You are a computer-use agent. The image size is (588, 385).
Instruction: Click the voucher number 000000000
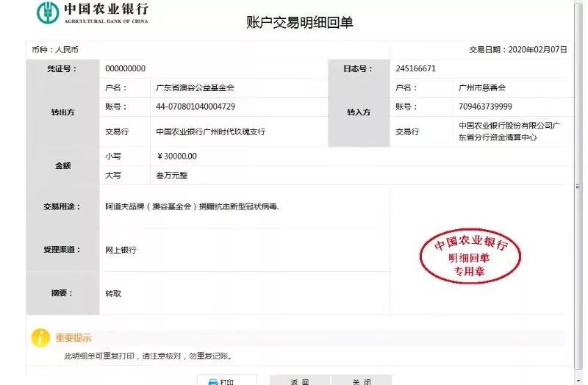pyautogui.click(x=125, y=68)
